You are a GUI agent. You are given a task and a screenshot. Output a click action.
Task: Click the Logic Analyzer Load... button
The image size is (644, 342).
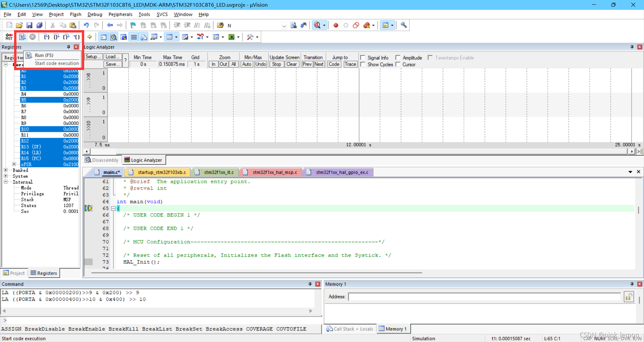112,57
